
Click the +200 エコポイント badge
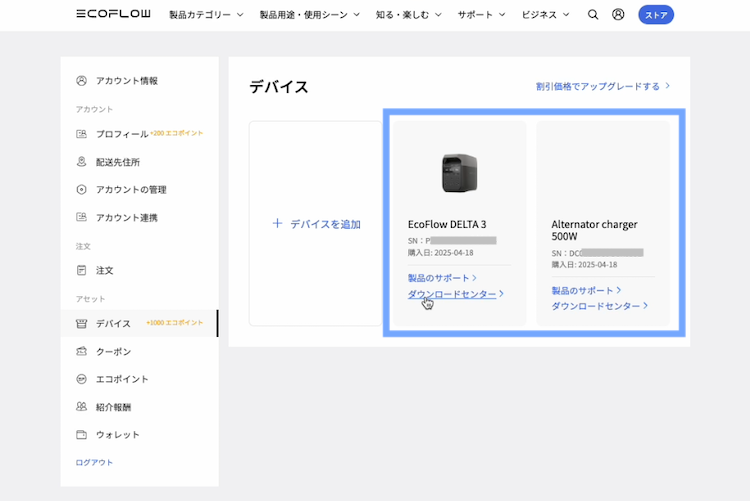point(176,133)
